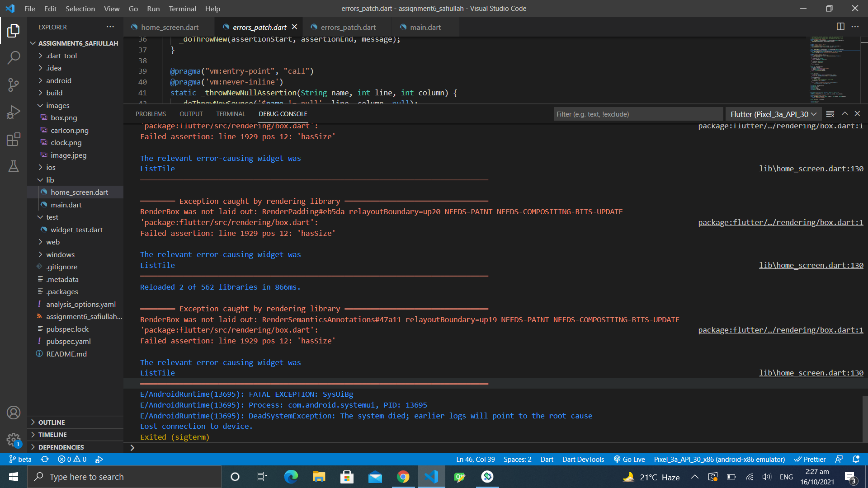This screenshot has width=868, height=488.
Task: Collapse the test folder
Action: tap(75, 217)
